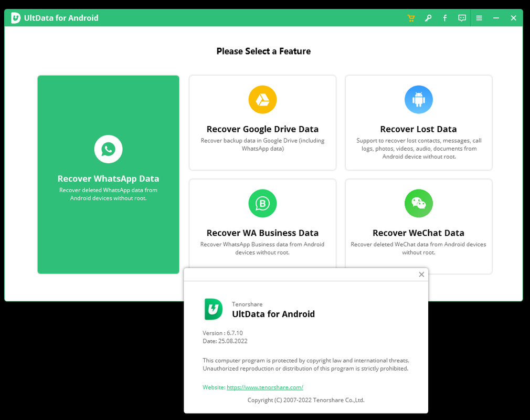
Task: Click 'Recover deleted WeChat data' description
Action: pos(418,248)
